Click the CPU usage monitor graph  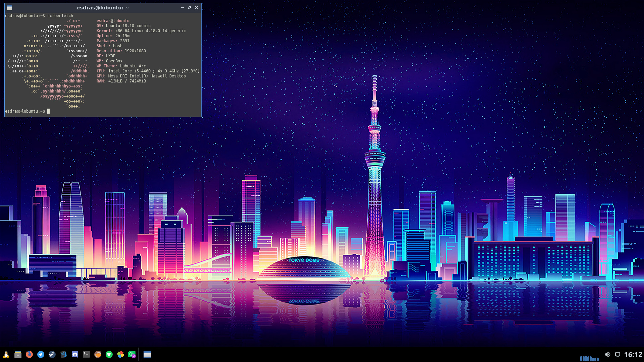click(589, 358)
